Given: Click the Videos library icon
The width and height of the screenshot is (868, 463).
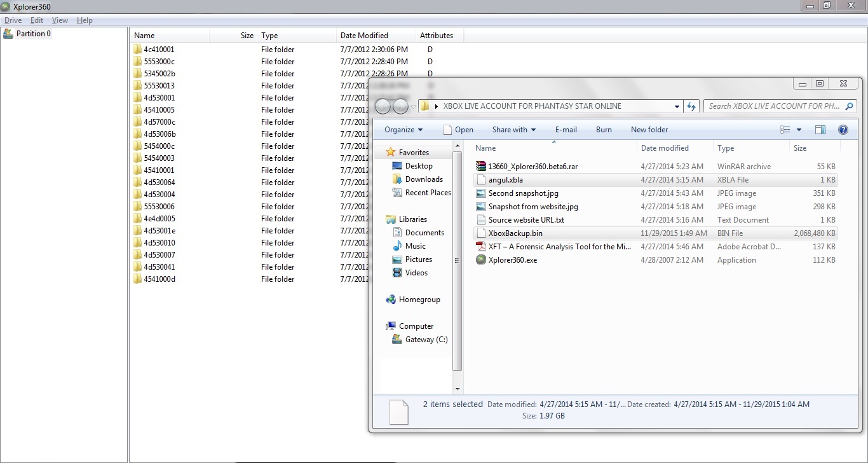Looking at the screenshot, I should pyautogui.click(x=398, y=273).
